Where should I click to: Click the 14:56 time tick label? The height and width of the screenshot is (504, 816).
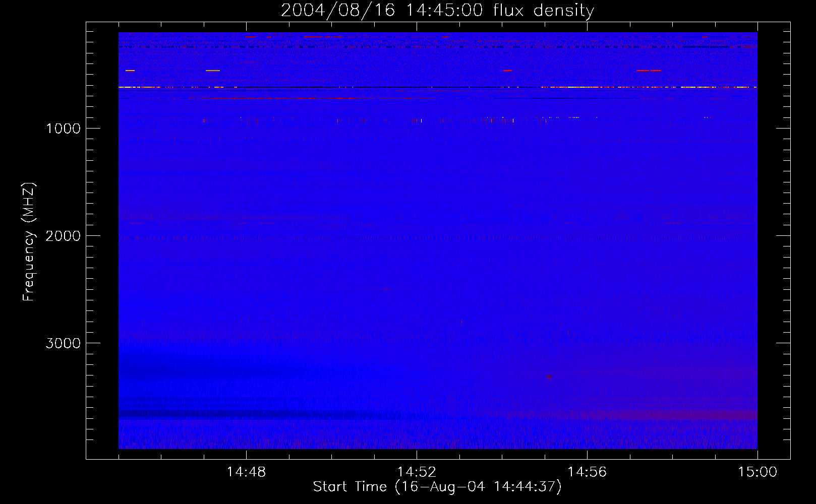[x=587, y=472]
